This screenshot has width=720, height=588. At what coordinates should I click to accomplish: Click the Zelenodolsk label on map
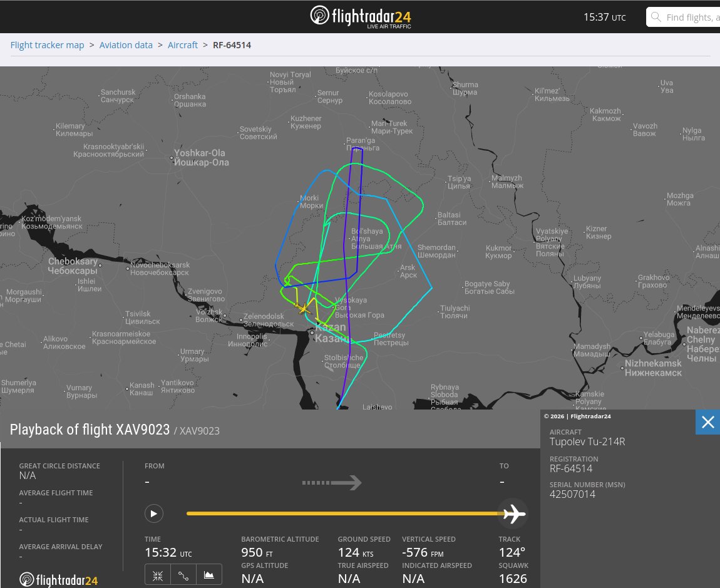[269, 320]
